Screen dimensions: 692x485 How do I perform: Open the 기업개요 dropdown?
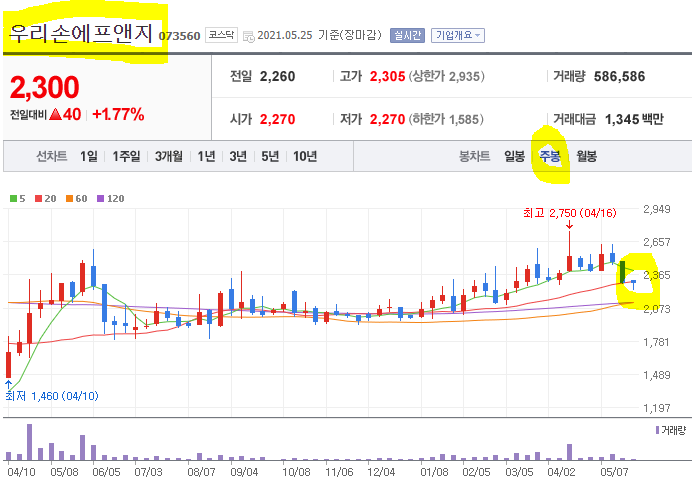coord(458,35)
